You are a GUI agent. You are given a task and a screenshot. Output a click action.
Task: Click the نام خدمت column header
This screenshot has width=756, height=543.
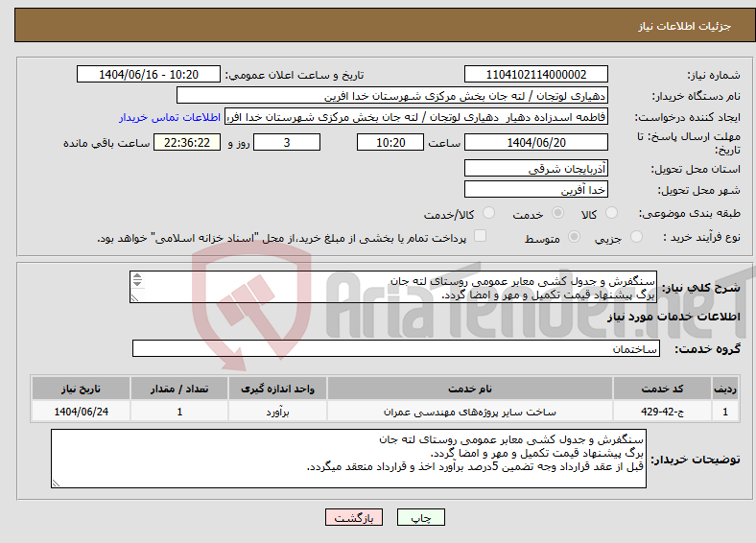point(469,389)
